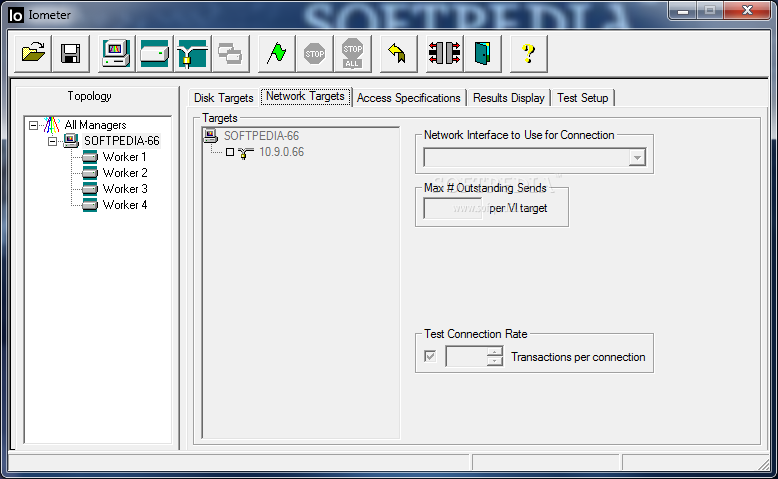Image resolution: width=778 pixels, height=479 pixels.
Task: Click the Transactions per connection field
Action: [x=466, y=356]
